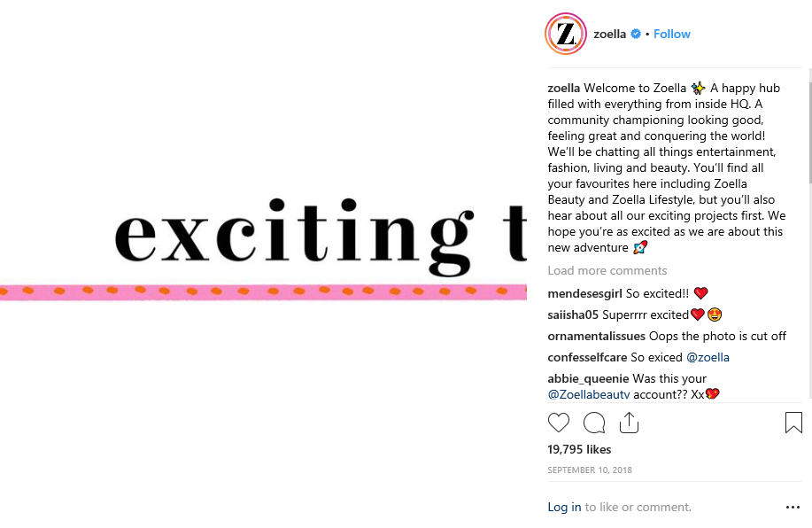View the 19,795 likes list

[579, 450]
